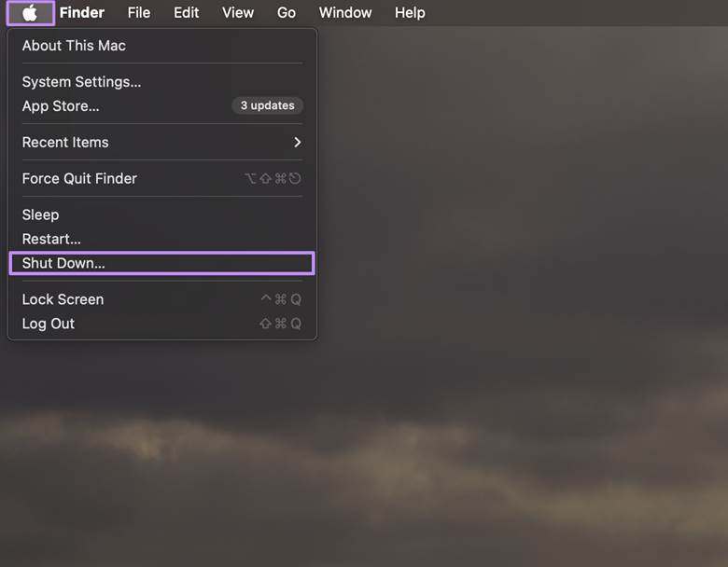Image resolution: width=728 pixels, height=567 pixels.
Task: Open the Help menu
Action: pyautogui.click(x=410, y=13)
